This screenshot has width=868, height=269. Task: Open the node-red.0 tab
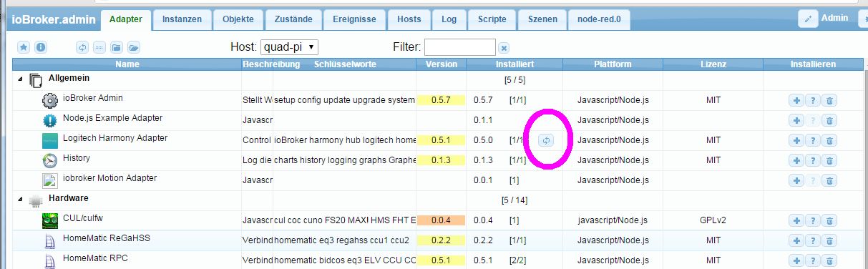599,20
